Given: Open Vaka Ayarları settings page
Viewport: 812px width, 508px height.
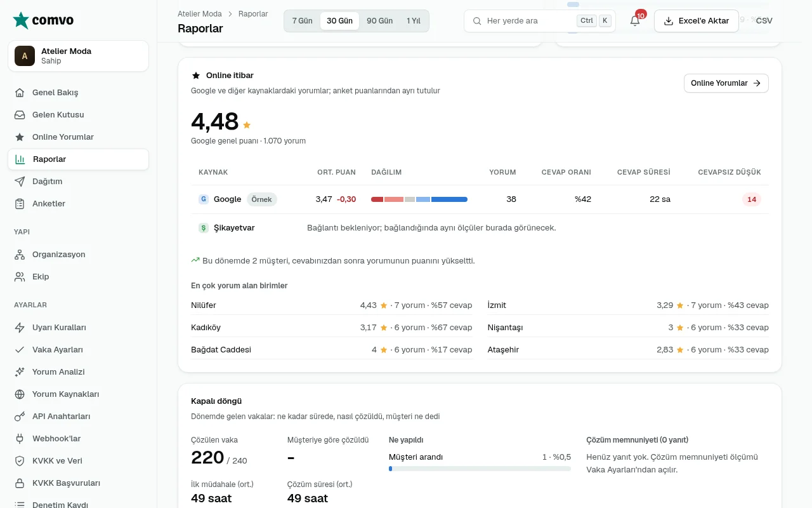Looking at the screenshot, I should 79,350.
